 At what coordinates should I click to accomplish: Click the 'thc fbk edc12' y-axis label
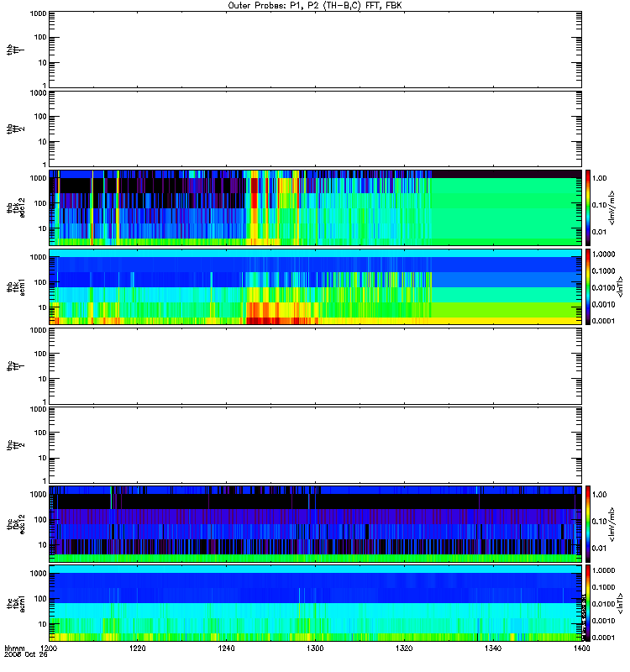[x=15, y=524]
